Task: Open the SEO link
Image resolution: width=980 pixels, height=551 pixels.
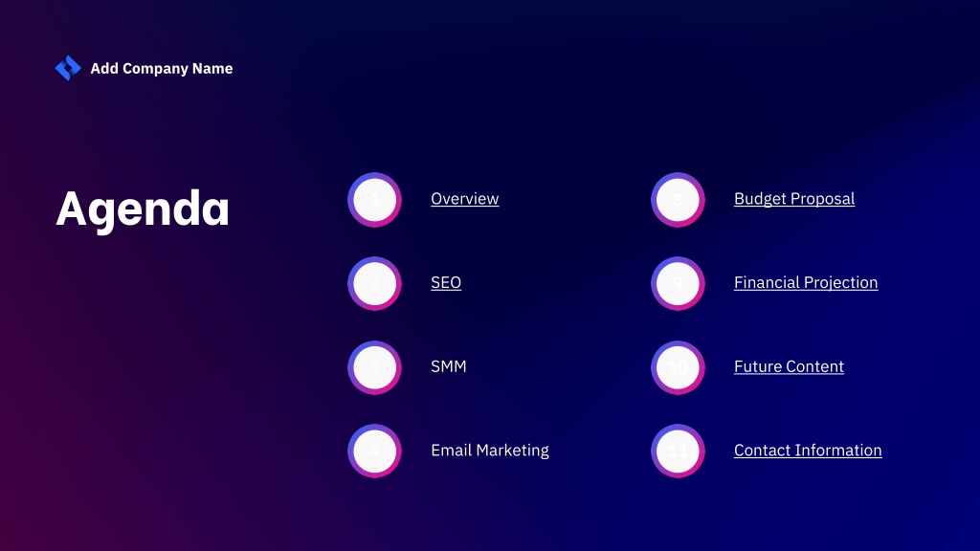Action: [446, 282]
